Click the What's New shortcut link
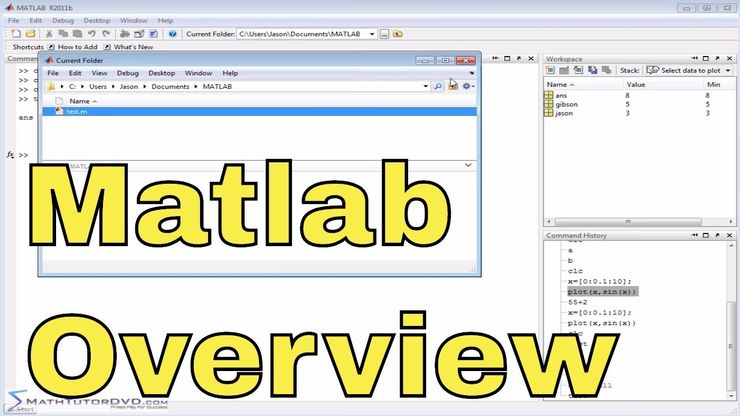Image resolution: width=740 pixels, height=416 pixels. [132, 47]
